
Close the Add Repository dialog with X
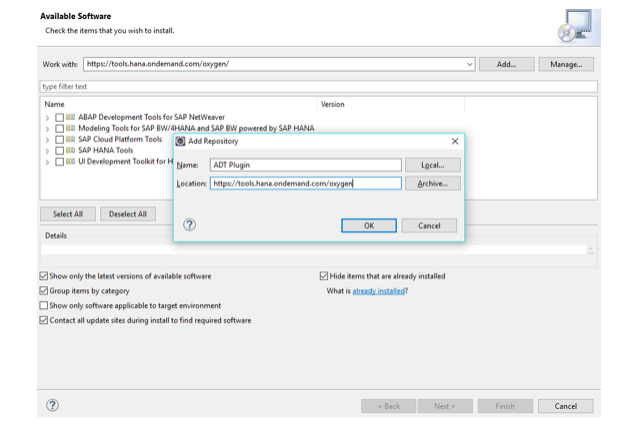click(x=455, y=142)
